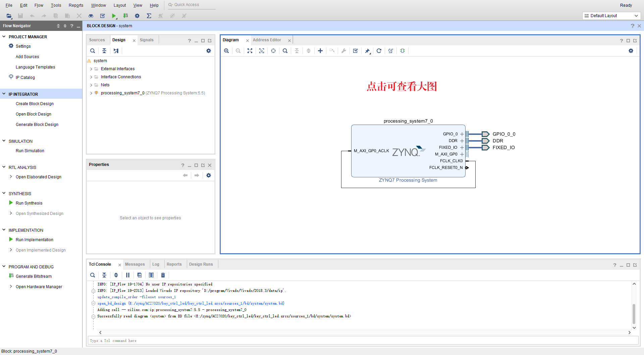Click the Add IP plus icon in Diagram
This screenshot has height=355, width=644.
click(x=320, y=51)
